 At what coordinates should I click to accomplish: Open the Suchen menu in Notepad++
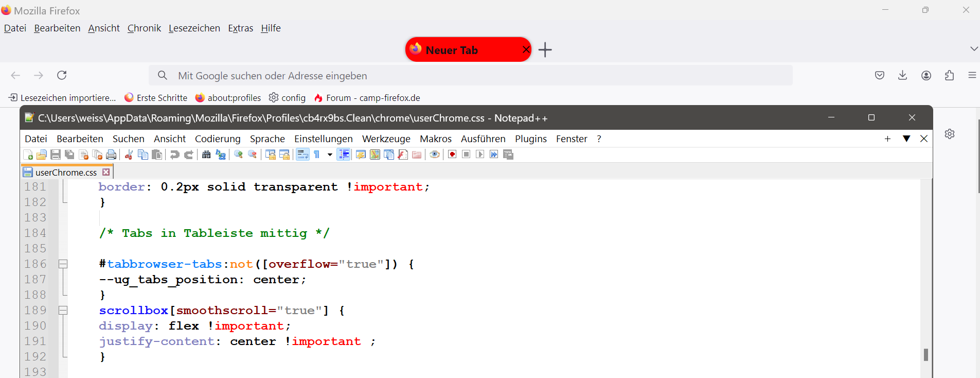click(129, 139)
